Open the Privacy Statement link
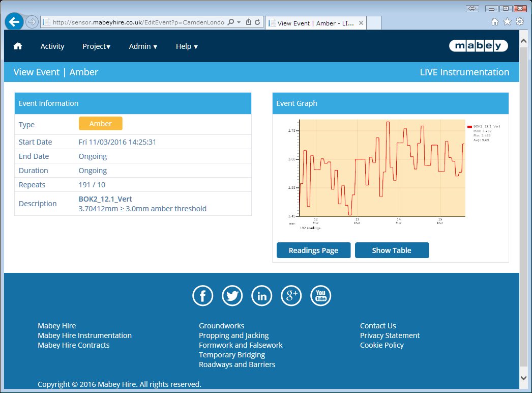The width and height of the screenshot is (532, 393). tap(390, 335)
